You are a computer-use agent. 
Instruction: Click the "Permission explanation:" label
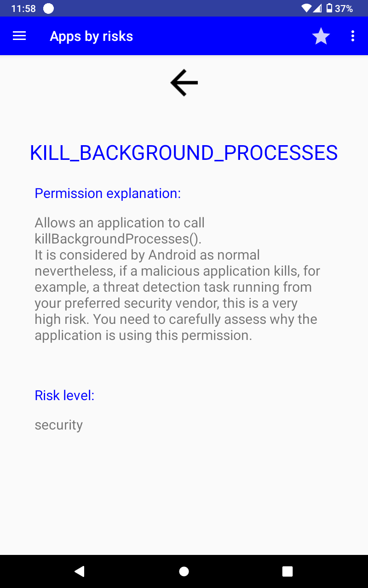pyautogui.click(x=108, y=193)
